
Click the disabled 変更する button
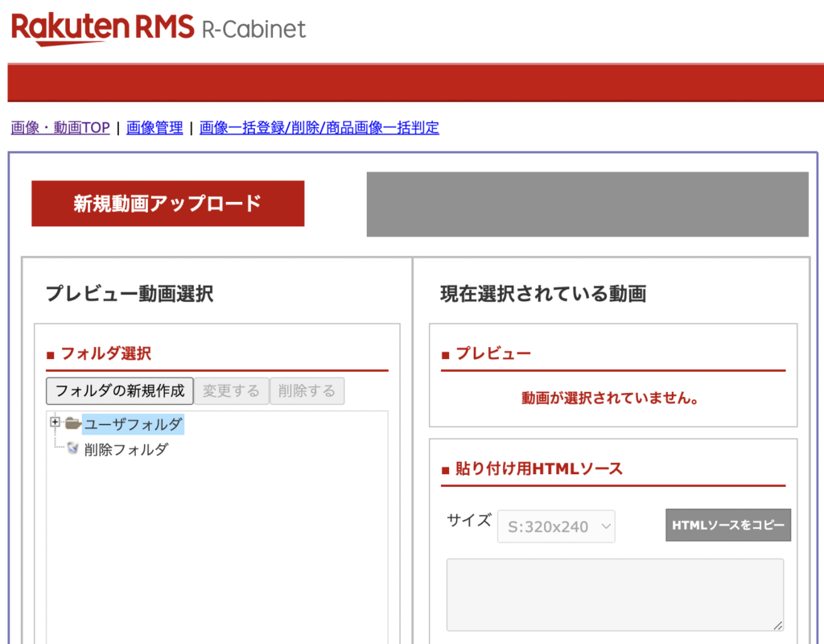pos(231,390)
